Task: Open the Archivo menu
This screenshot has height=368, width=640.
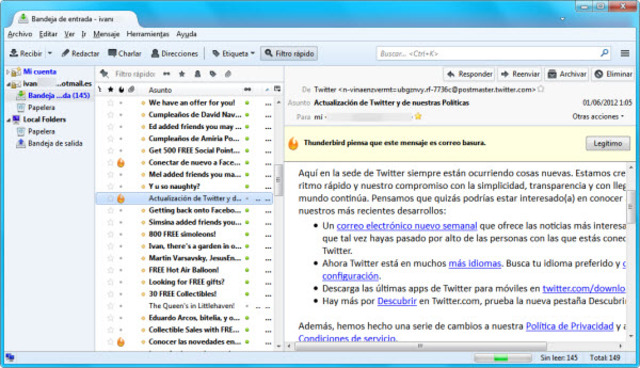Action: point(20,34)
